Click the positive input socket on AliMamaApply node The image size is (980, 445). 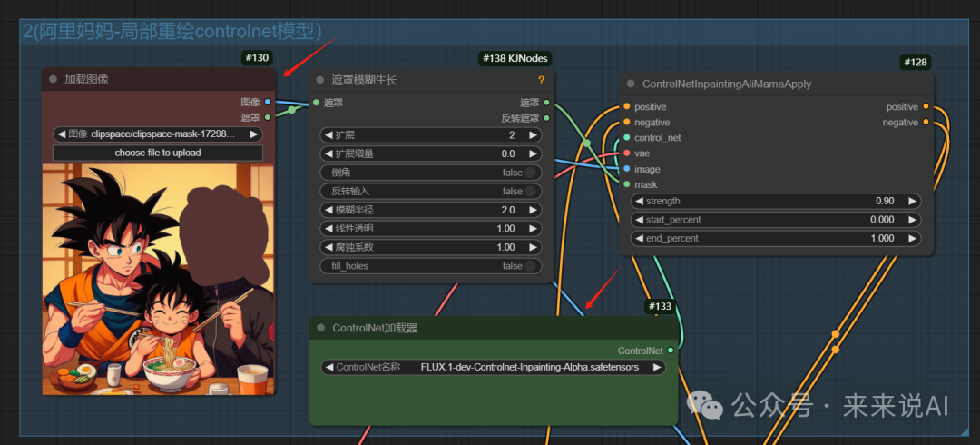pos(627,107)
